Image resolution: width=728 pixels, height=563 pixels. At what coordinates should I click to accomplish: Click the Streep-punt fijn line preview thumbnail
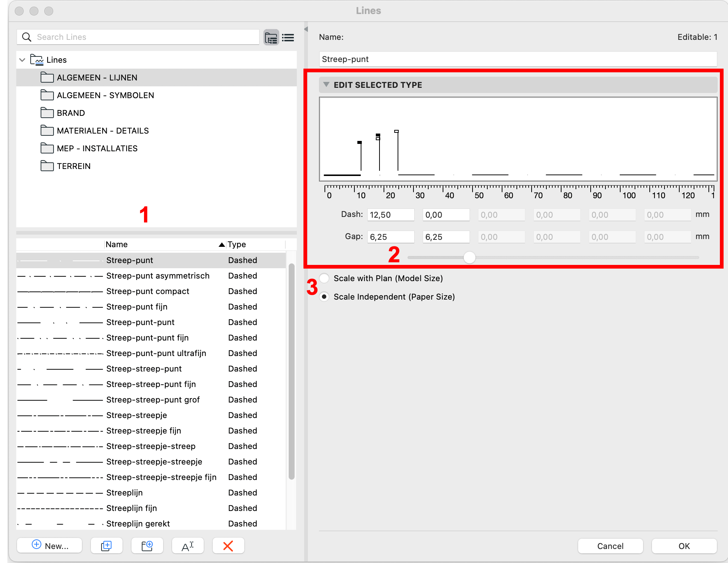60,307
